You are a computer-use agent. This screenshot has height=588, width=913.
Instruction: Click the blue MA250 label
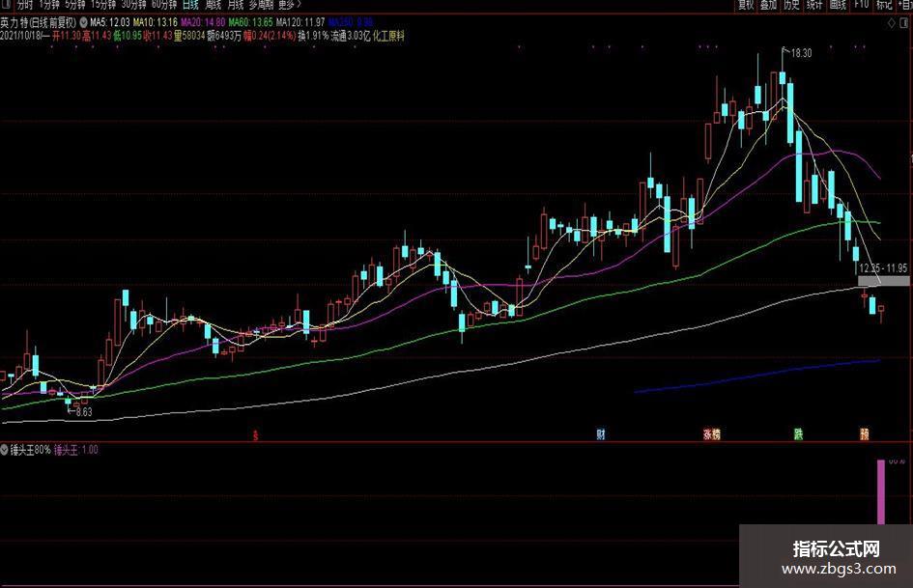pyautogui.click(x=351, y=23)
